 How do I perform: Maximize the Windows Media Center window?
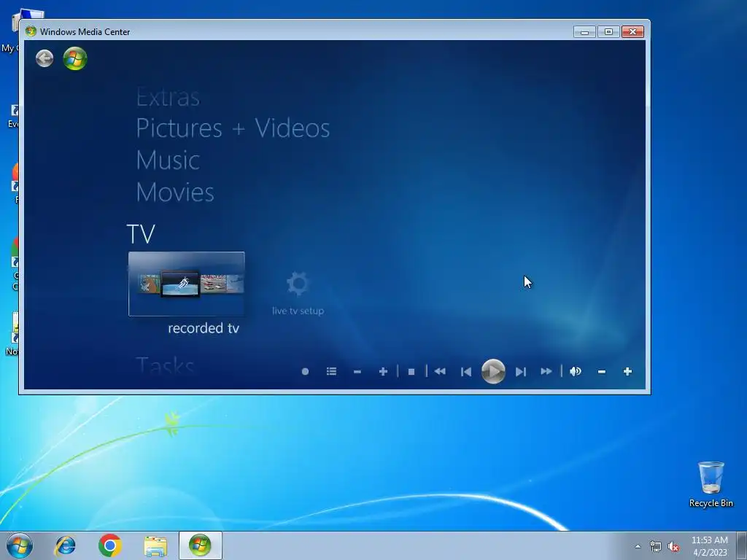[608, 31]
